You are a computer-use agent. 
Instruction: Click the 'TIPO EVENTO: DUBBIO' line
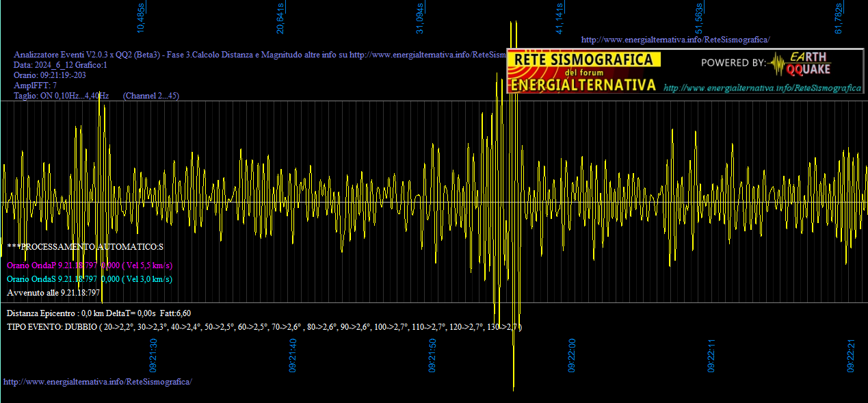click(x=265, y=328)
